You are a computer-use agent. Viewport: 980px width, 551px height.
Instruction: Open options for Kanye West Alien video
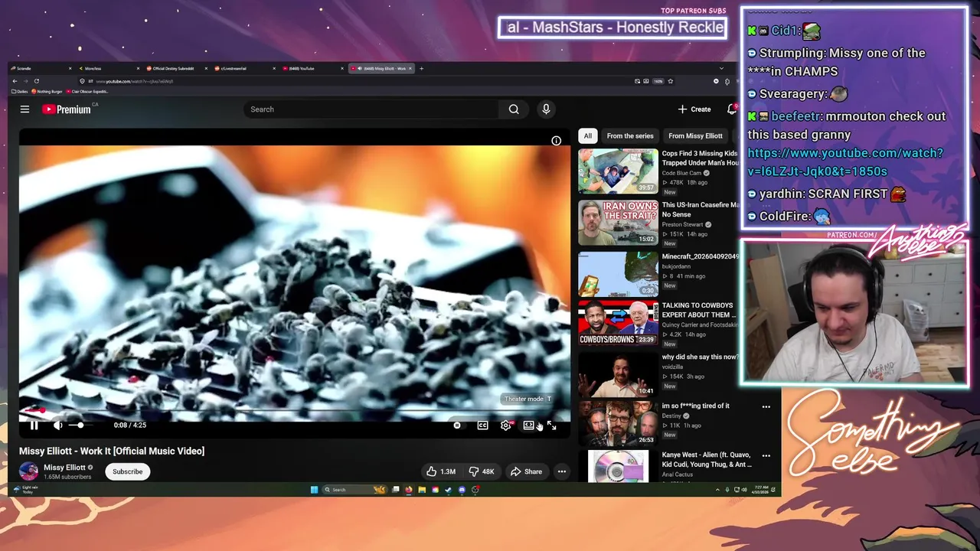pos(766,455)
